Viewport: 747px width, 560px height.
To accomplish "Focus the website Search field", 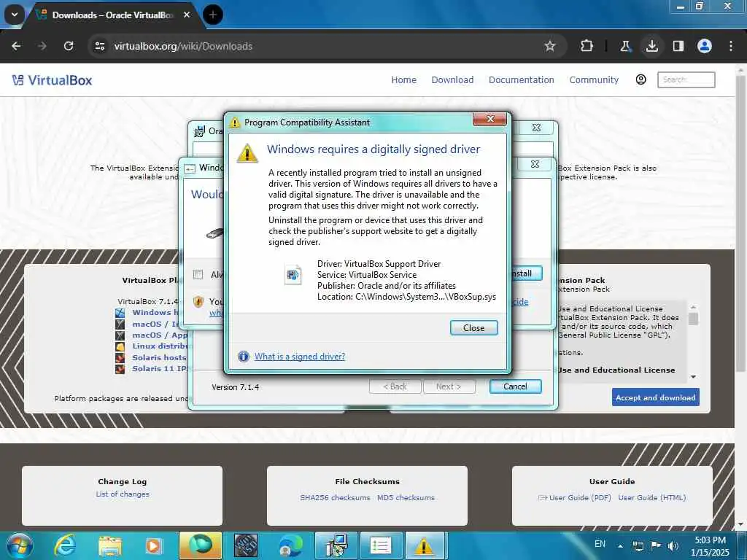I will point(686,79).
